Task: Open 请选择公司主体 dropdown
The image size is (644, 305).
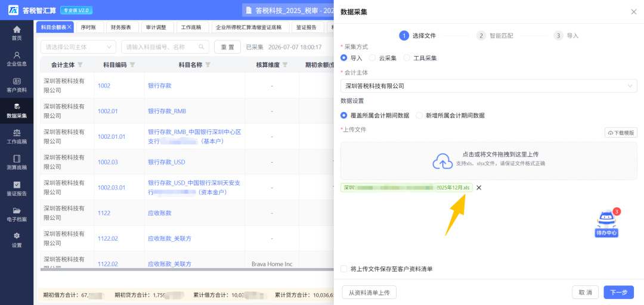Action: tap(78, 47)
